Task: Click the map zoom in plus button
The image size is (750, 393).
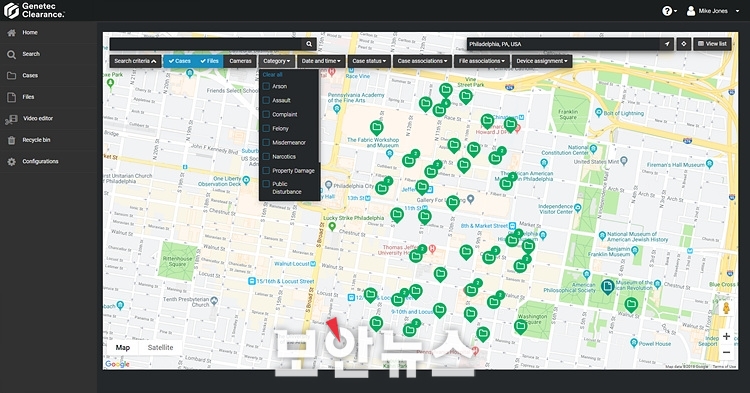Action: 726,337
